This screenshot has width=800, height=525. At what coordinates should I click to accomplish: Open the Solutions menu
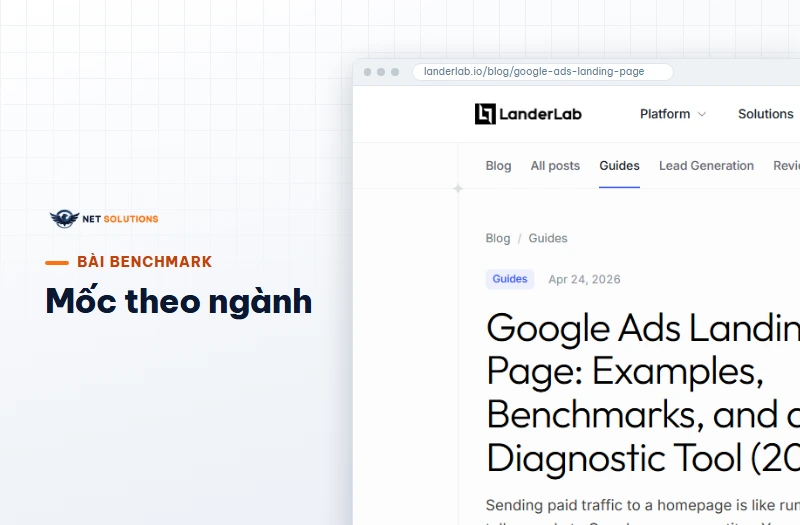765,114
